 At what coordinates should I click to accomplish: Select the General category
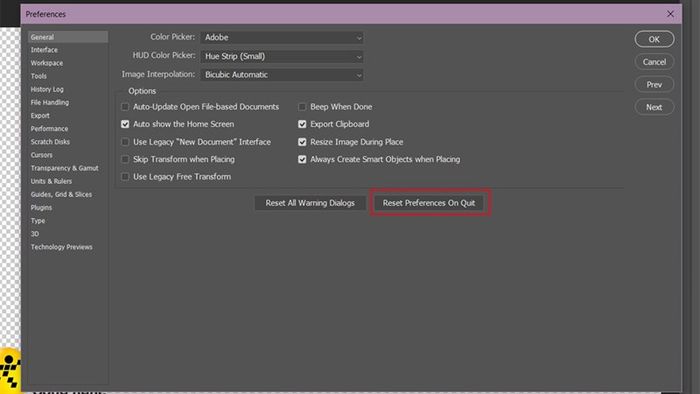pos(68,37)
